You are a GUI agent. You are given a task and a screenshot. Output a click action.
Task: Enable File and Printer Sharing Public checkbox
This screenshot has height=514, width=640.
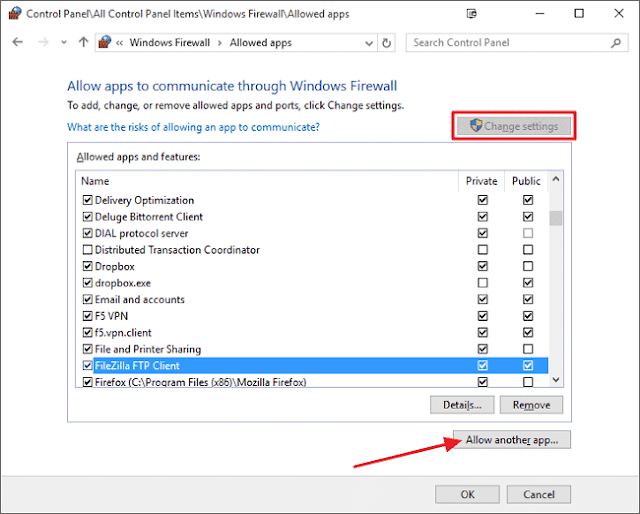tap(528, 349)
